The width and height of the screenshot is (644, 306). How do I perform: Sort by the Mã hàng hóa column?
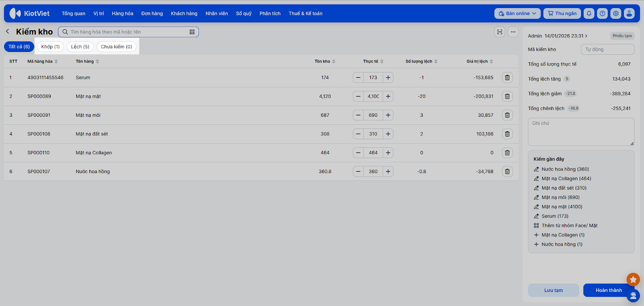pos(43,61)
